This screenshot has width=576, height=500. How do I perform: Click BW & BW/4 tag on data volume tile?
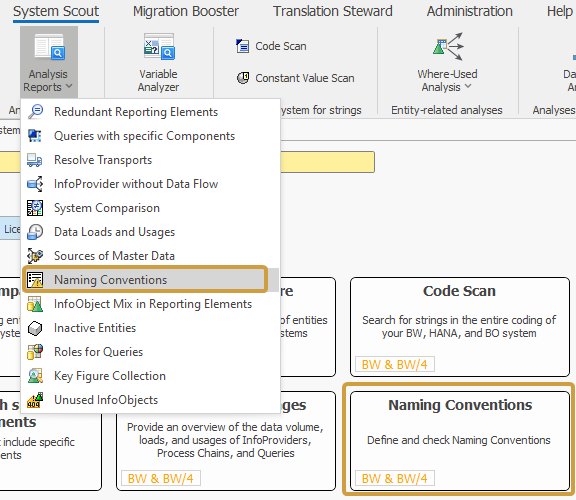pyautogui.click(x=161, y=478)
